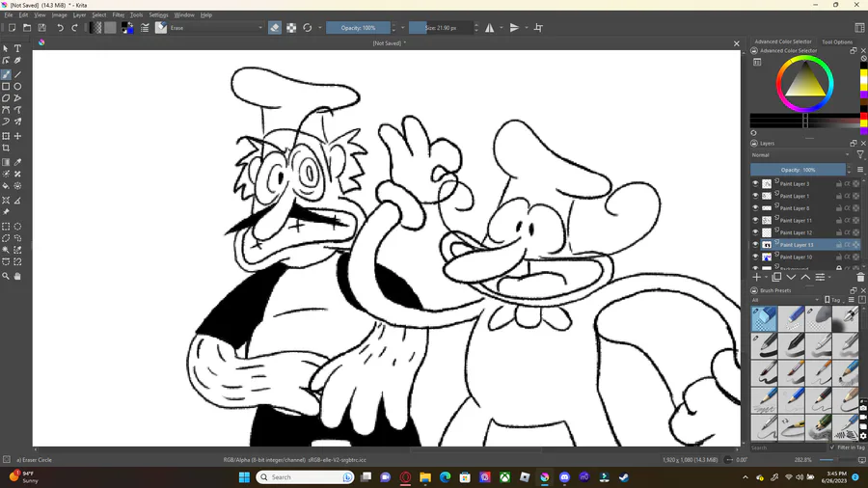The image size is (868, 488).
Task: Click the reload original preset icon
Action: pos(308,28)
